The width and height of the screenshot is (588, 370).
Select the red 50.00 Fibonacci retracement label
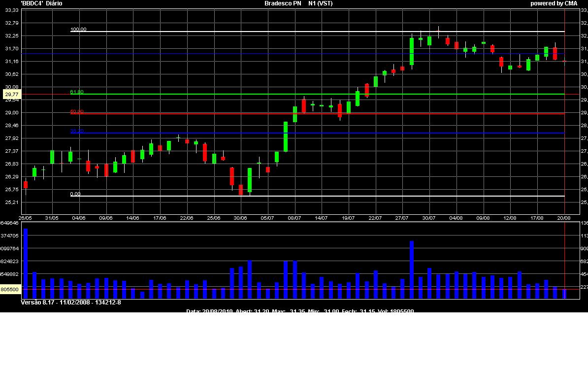pos(77,112)
